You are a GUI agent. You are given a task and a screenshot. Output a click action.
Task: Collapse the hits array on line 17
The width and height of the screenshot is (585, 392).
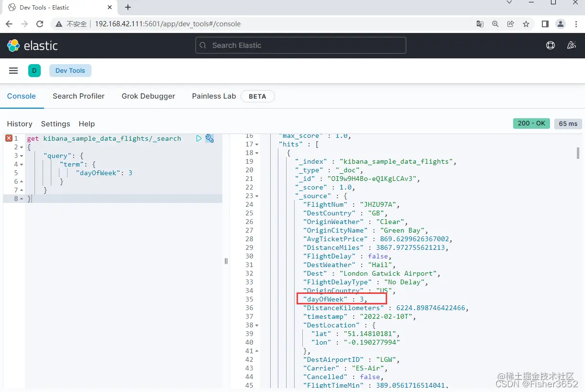tap(257, 145)
